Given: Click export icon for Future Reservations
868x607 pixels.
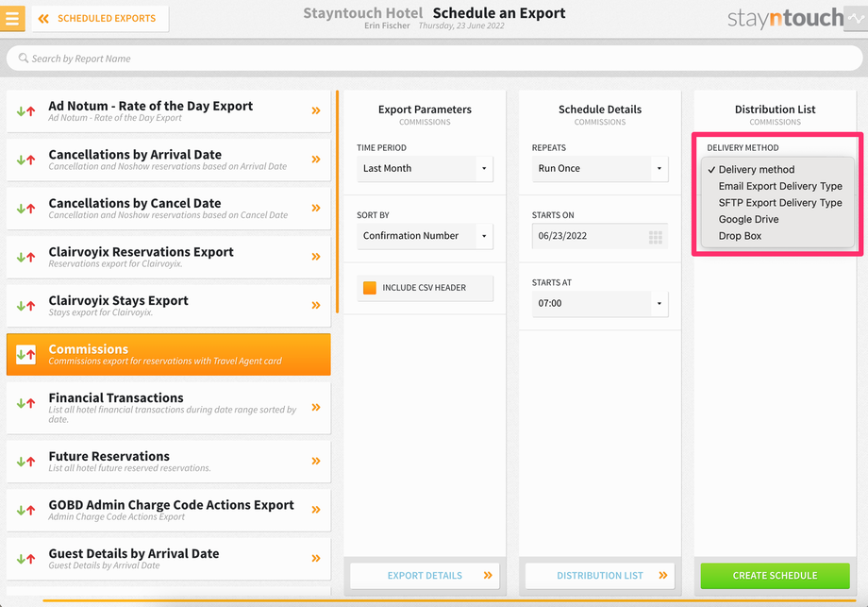Looking at the screenshot, I should [26, 462].
